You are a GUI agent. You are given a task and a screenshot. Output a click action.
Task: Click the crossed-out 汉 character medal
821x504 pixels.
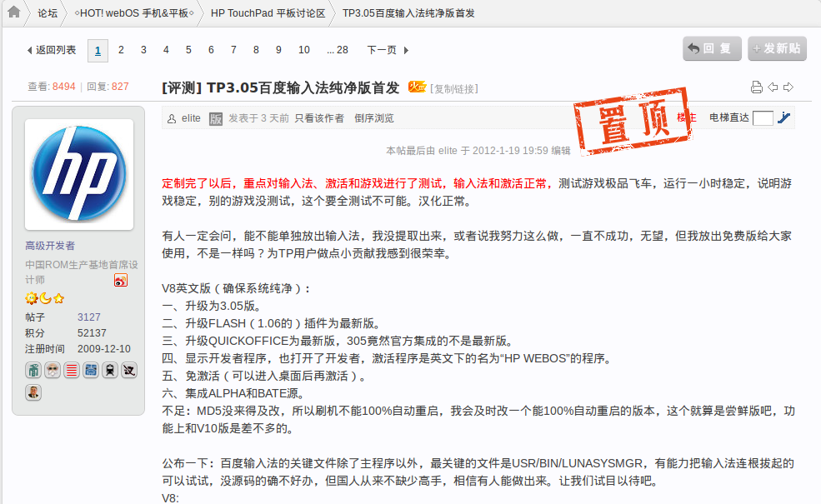click(129, 371)
